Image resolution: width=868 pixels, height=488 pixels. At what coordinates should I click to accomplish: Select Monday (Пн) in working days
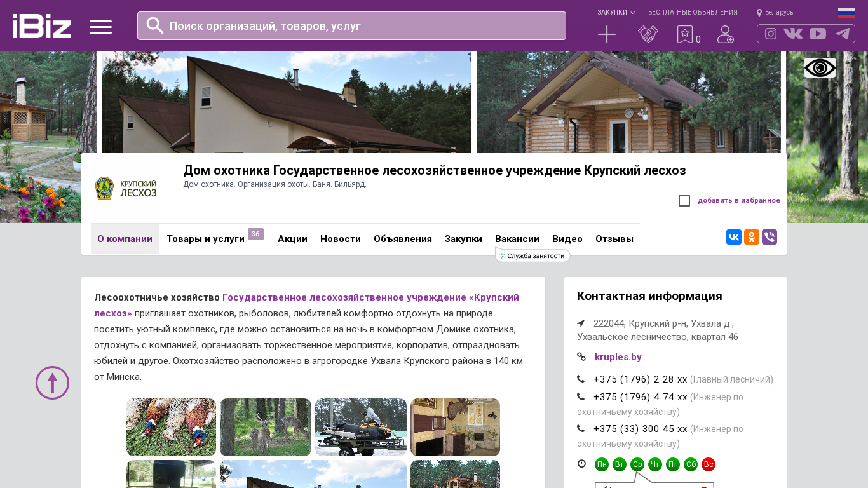click(602, 464)
